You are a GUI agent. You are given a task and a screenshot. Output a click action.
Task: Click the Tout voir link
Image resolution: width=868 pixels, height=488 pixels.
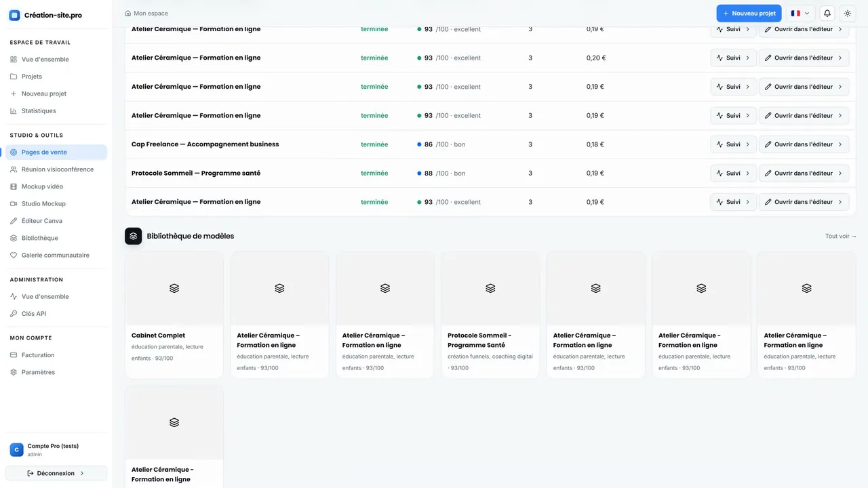point(841,237)
